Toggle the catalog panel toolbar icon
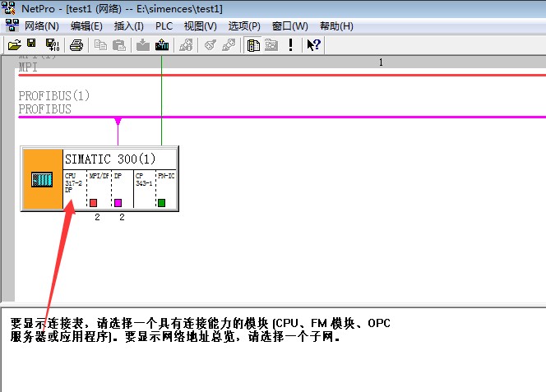This screenshot has height=392, width=546. tap(253, 45)
